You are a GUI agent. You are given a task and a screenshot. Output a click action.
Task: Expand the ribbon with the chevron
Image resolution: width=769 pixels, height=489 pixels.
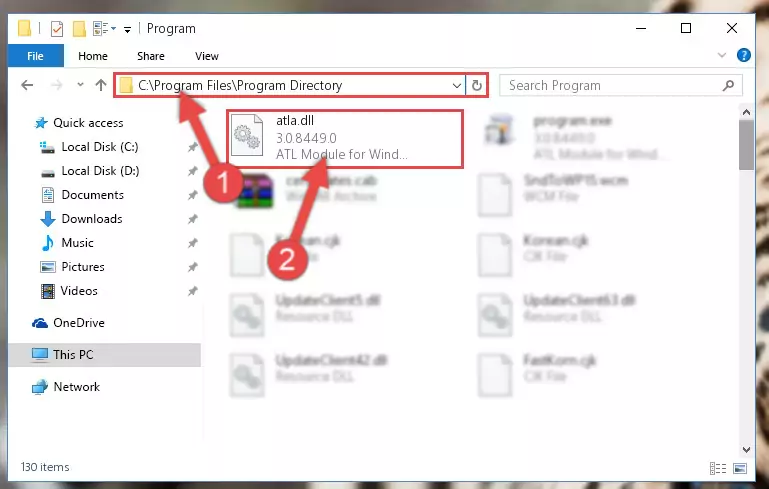pyautogui.click(x=721, y=55)
